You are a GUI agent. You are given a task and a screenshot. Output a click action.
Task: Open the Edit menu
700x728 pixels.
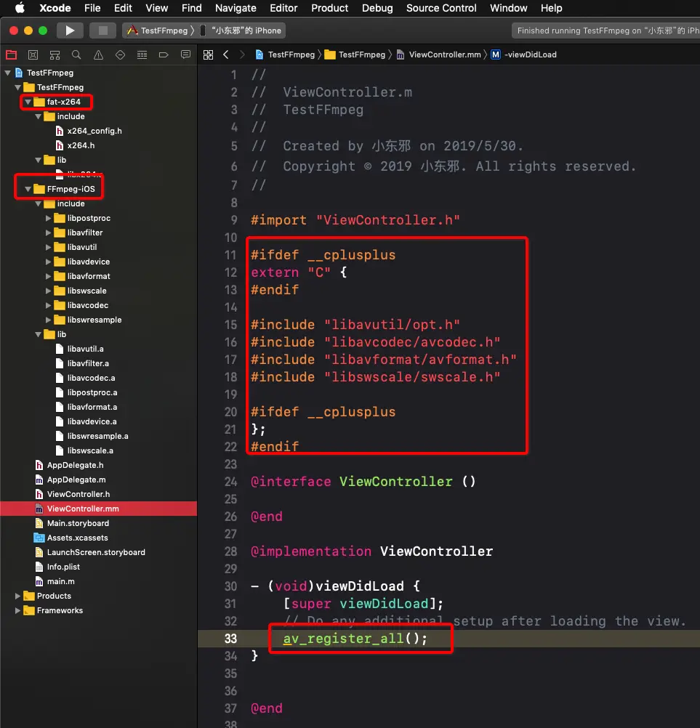123,8
